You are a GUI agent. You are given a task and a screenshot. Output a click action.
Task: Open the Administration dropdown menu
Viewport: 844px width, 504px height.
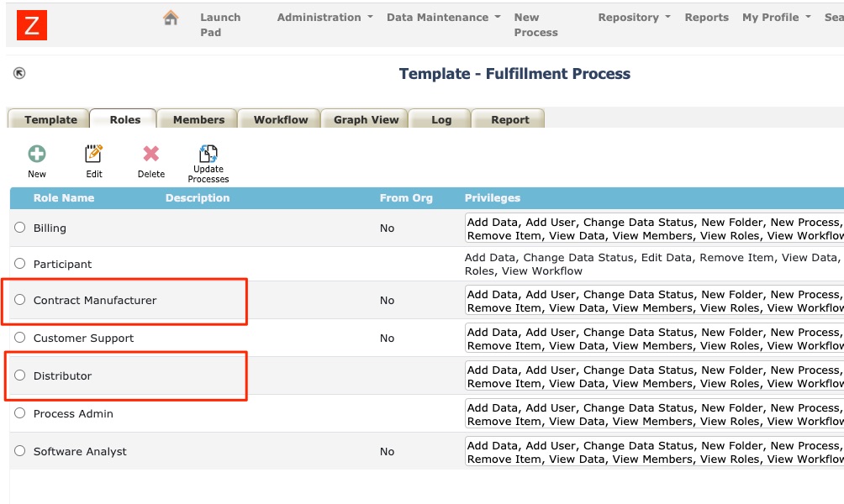(x=320, y=17)
